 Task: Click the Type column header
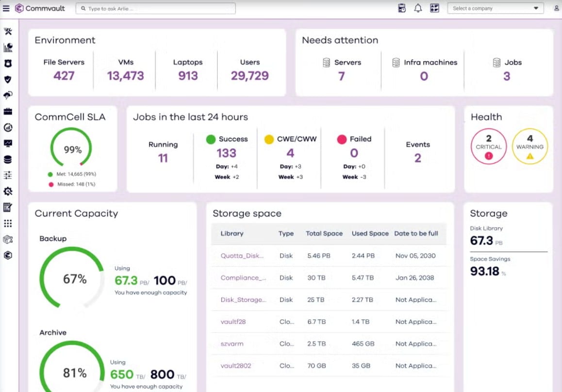point(286,233)
